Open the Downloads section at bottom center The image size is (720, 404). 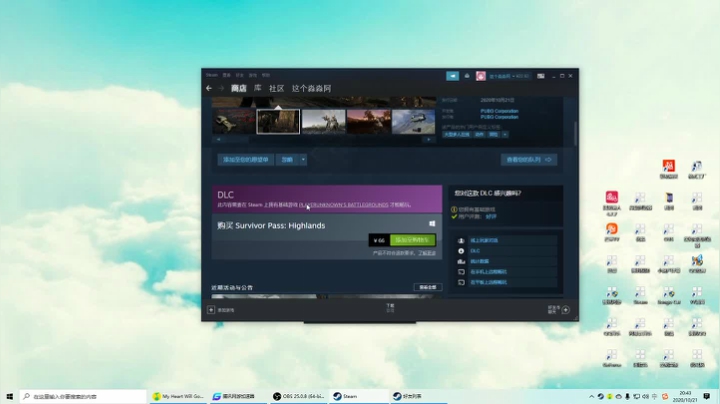coord(390,308)
